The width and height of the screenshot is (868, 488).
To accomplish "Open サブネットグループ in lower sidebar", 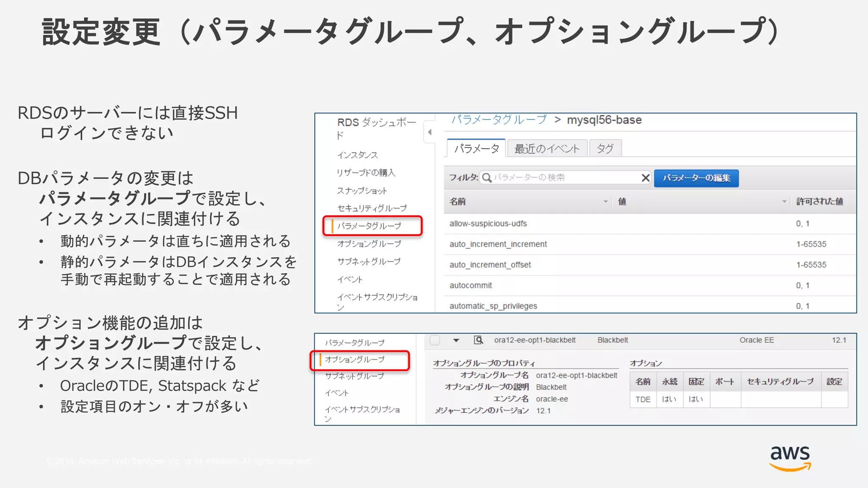I will 354,376.
